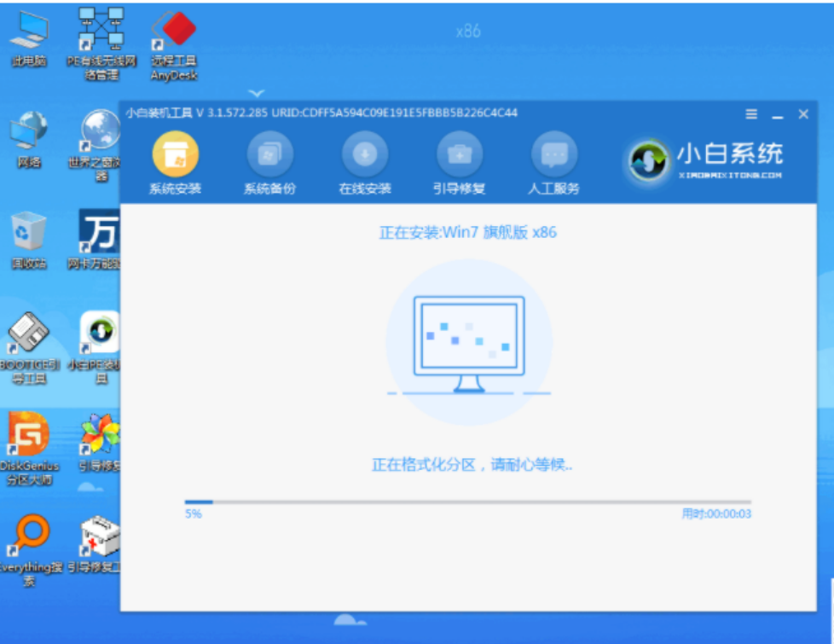Launch Everything搜索 desktop shortcut
The image size is (834, 644).
coord(28,539)
